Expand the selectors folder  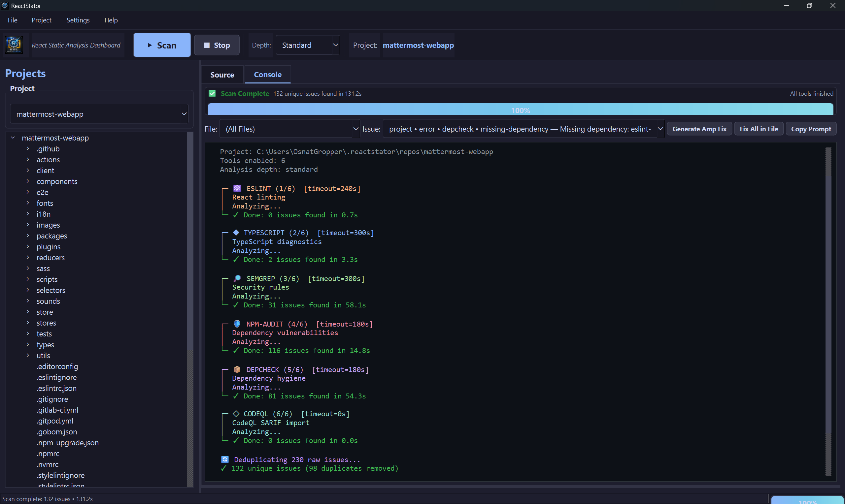click(x=28, y=290)
